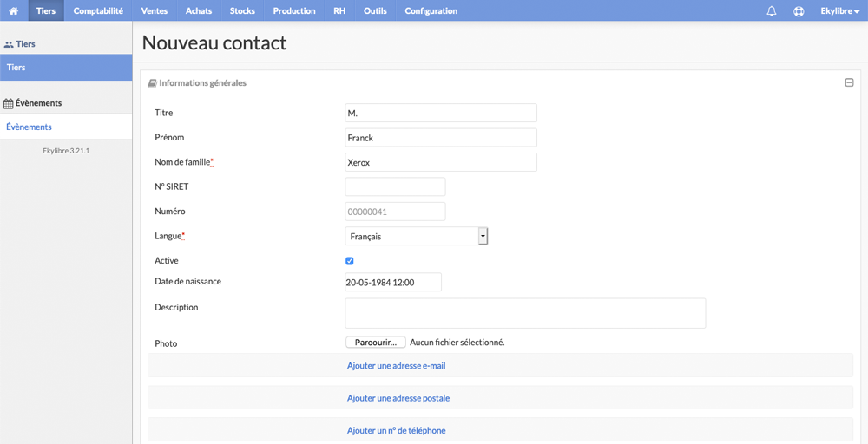Focus the N° SIRET field

tap(395, 187)
